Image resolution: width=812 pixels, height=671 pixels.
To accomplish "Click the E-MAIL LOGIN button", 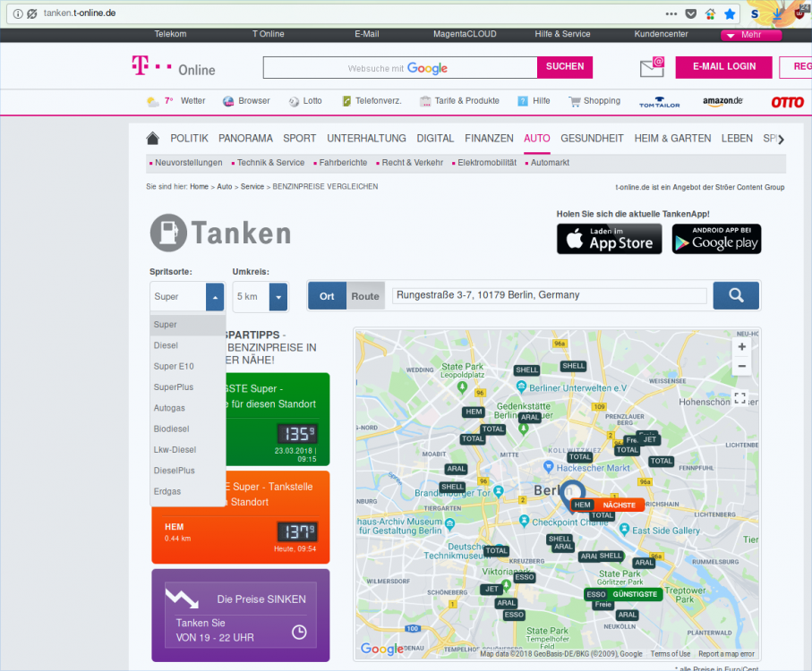I will pyautogui.click(x=723, y=67).
